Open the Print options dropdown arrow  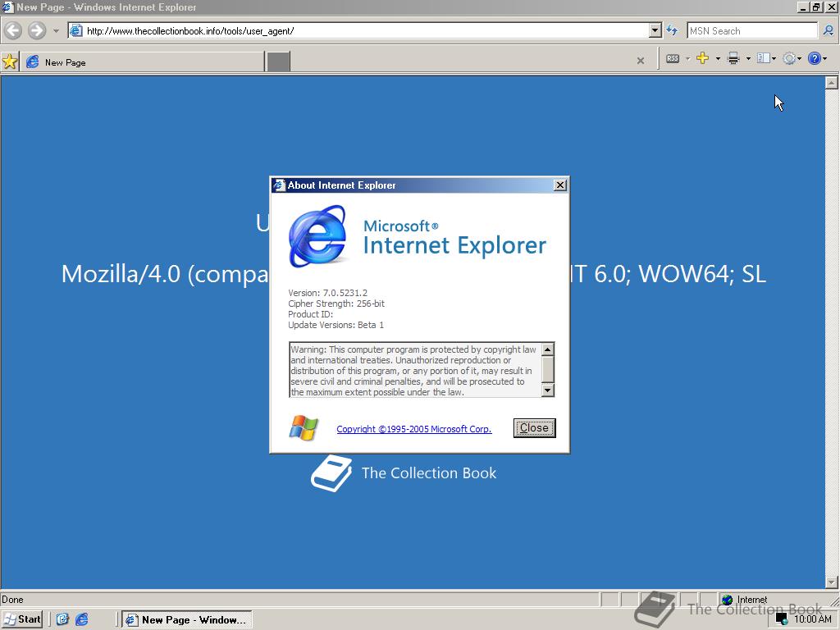(x=748, y=58)
